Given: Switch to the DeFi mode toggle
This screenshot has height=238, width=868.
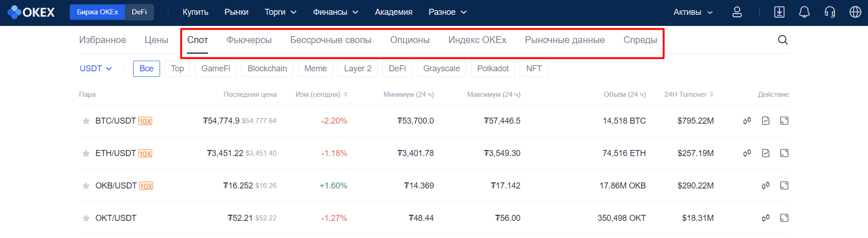Looking at the screenshot, I should pyautogui.click(x=139, y=12).
